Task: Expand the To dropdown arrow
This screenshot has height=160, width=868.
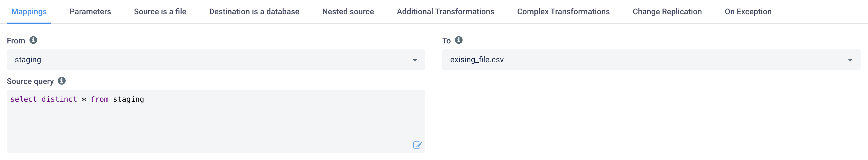Action: click(x=850, y=60)
